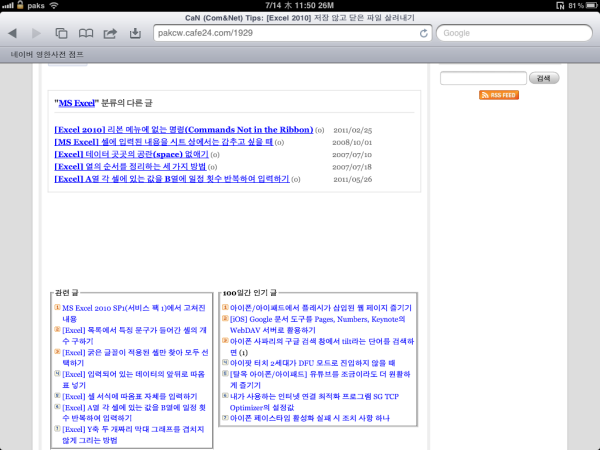Open popular post [iOS] Google 문서 도구 link
The image size is (600, 450).
coord(317,324)
